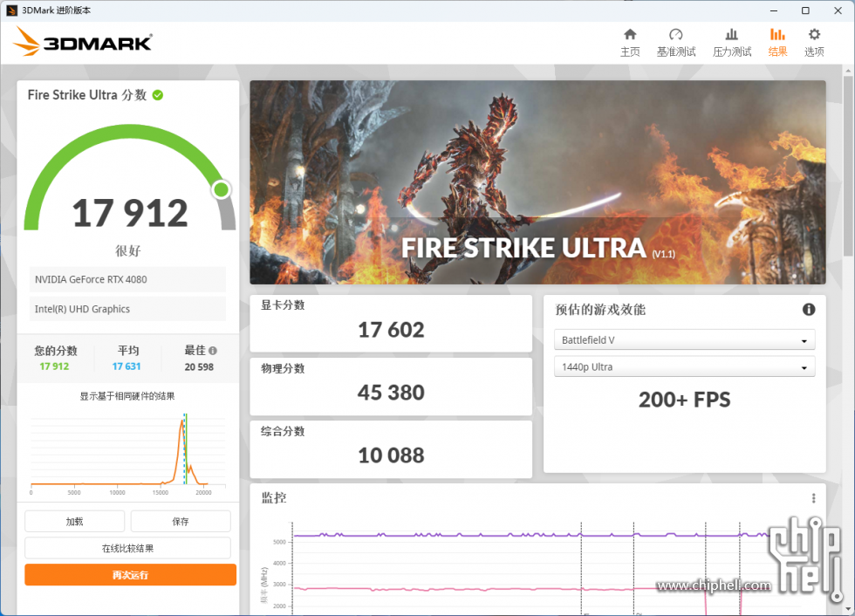855x616 pixels.
Task: Click the 3DMark logo
Action: [x=82, y=42]
